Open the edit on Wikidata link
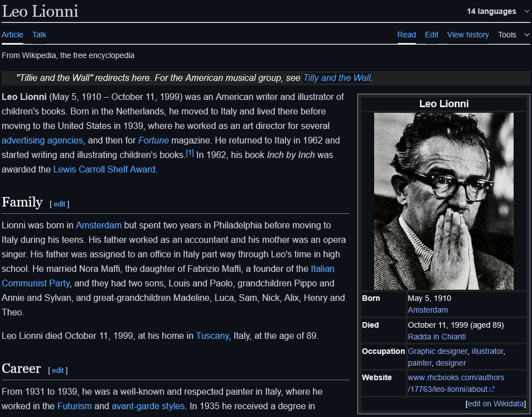The image size is (532, 417). [495, 404]
